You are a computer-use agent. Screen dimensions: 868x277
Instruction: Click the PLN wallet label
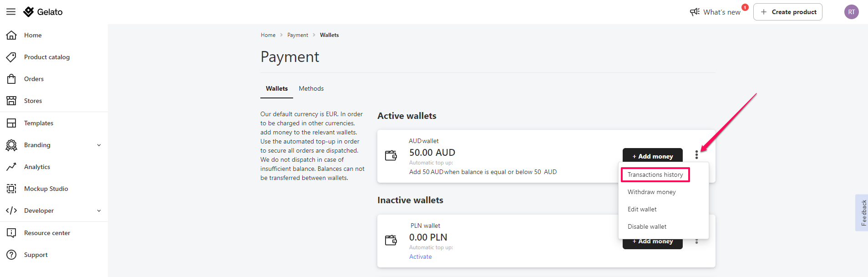tap(425, 226)
